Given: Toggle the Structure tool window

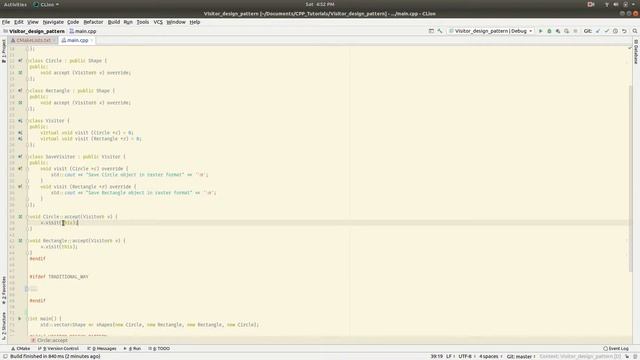Looking at the screenshot, I should coord(4,326).
